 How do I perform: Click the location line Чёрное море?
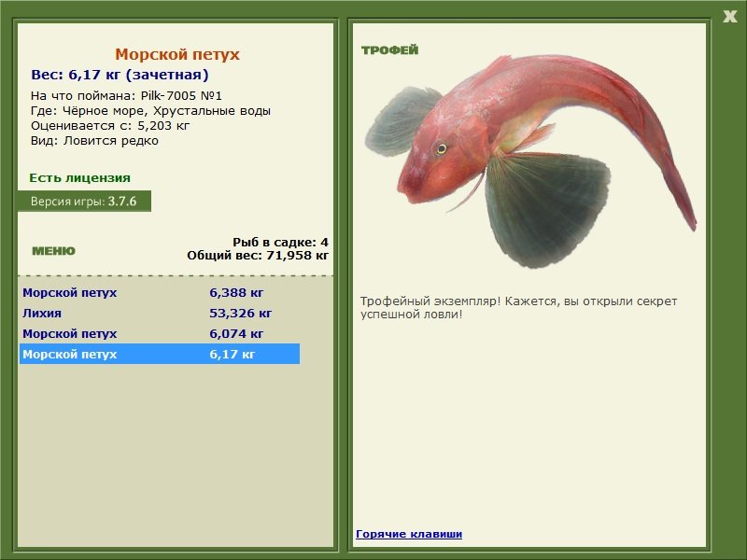tap(150, 110)
